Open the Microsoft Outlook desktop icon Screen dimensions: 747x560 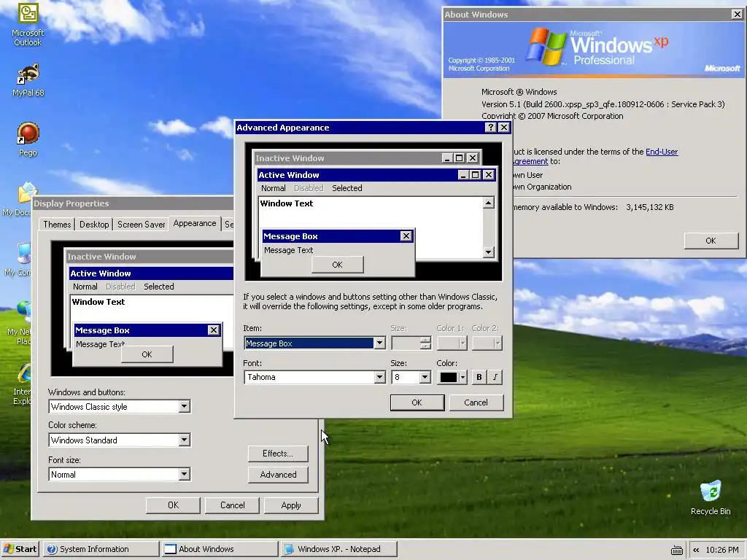[28, 25]
